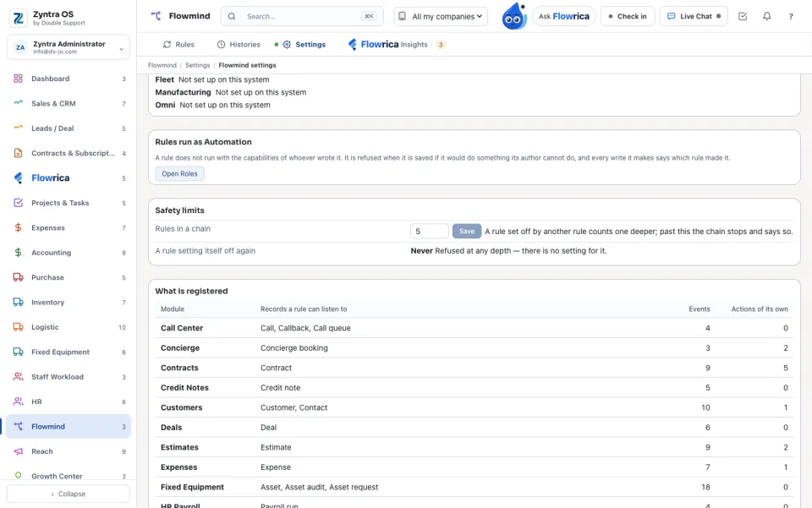This screenshot has height=508, width=812.
Task: Click the Actions of its own header
Action: [x=760, y=309]
